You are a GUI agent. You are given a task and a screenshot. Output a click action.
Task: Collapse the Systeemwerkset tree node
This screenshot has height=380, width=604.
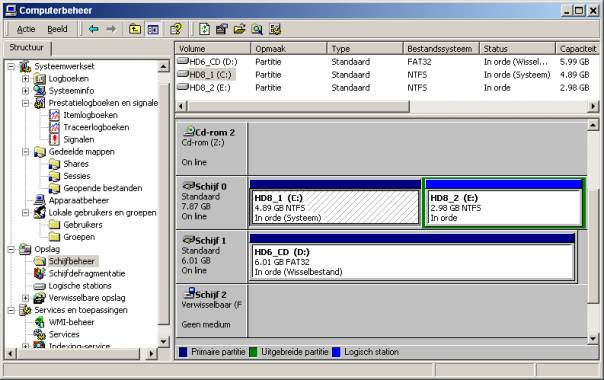coord(11,66)
